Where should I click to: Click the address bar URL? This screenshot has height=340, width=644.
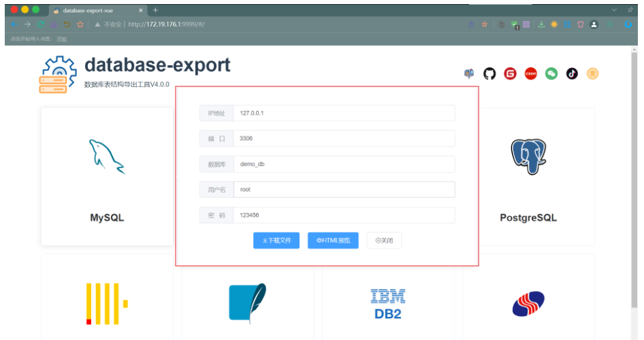point(166,24)
